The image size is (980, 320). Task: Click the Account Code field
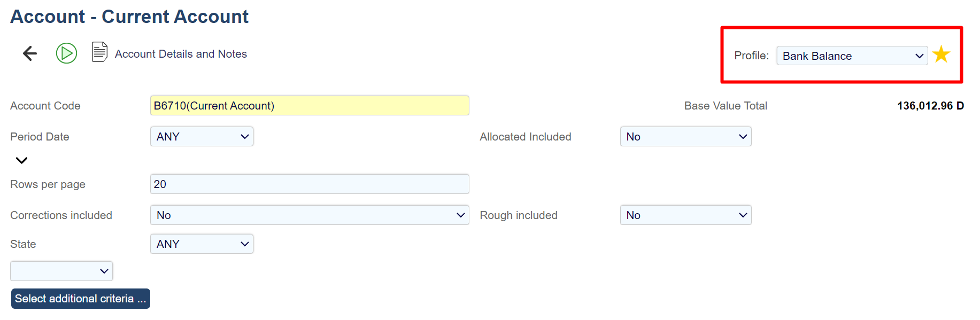(x=309, y=106)
